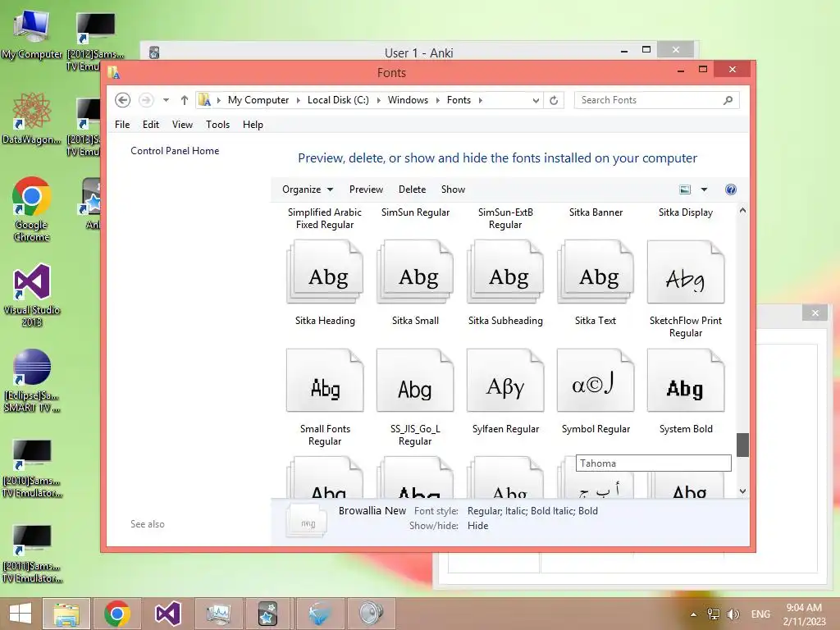Click the volume icon in system tray
The width and height of the screenshot is (840, 630).
733,614
